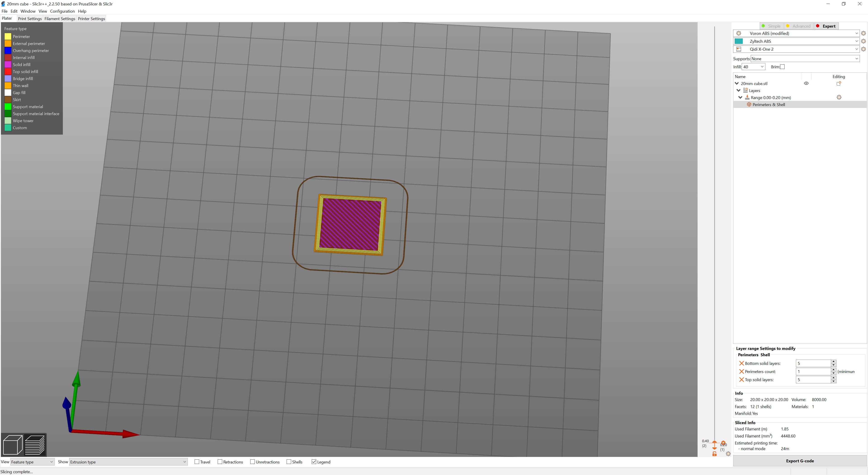Screen dimensions: 868x475
Task: Open filament settings gear beside Zyltech ABS
Action: pyautogui.click(x=863, y=41)
